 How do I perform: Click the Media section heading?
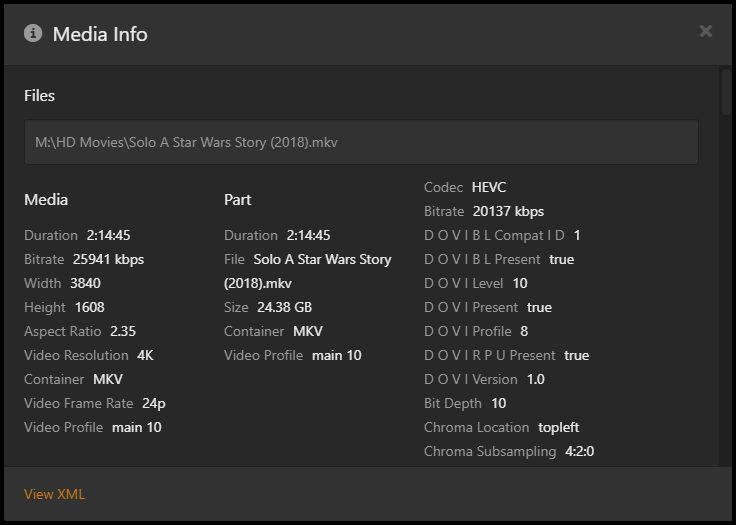[46, 200]
